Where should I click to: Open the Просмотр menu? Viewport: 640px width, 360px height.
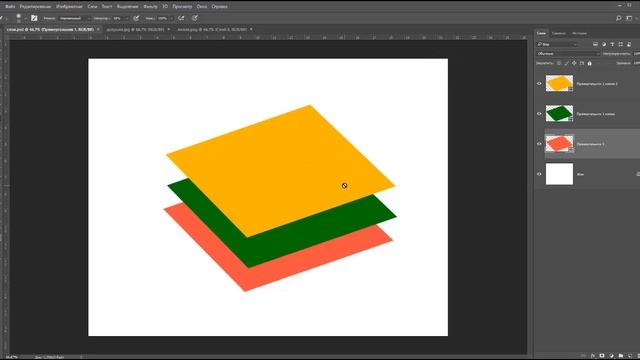(x=182, y=7)
